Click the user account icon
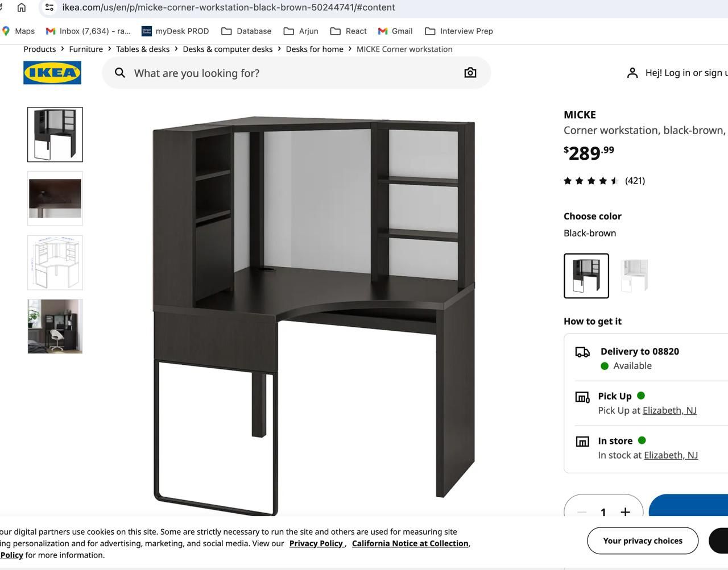 pos(632,73)
